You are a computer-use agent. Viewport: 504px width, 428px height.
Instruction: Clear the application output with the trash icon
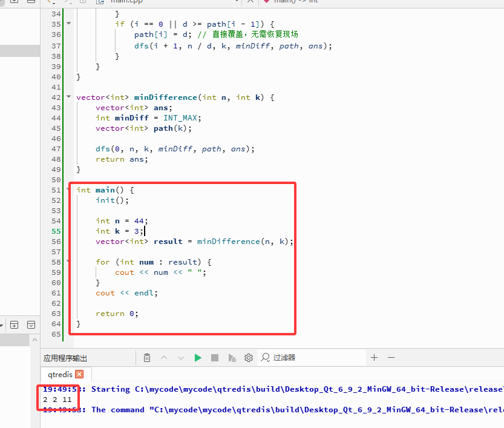147,358
